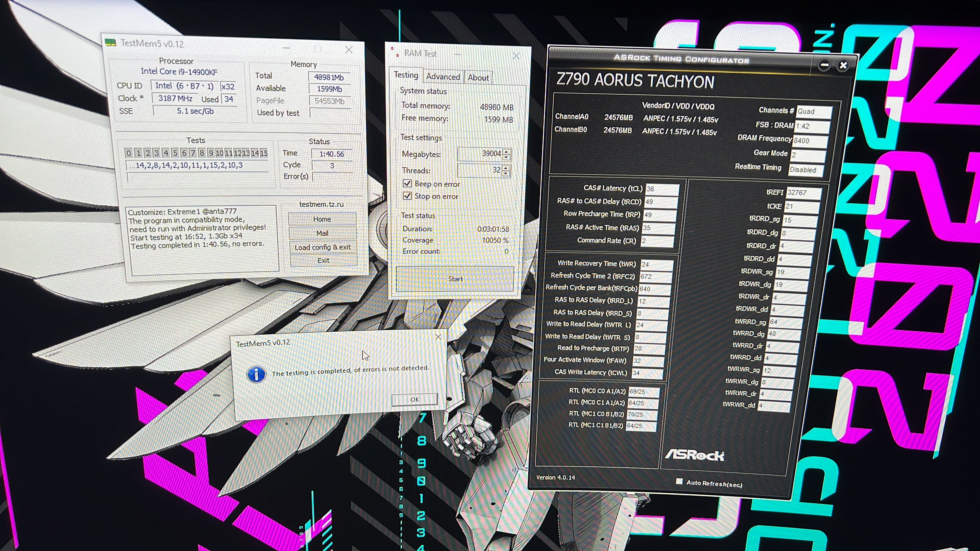Viewport: 980px width, 551px height.
Task: Minimize the RAM Test window
Action: click(458, 54)
